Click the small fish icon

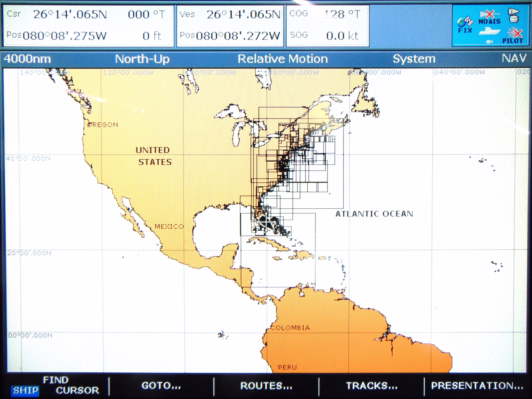point(489,42)
